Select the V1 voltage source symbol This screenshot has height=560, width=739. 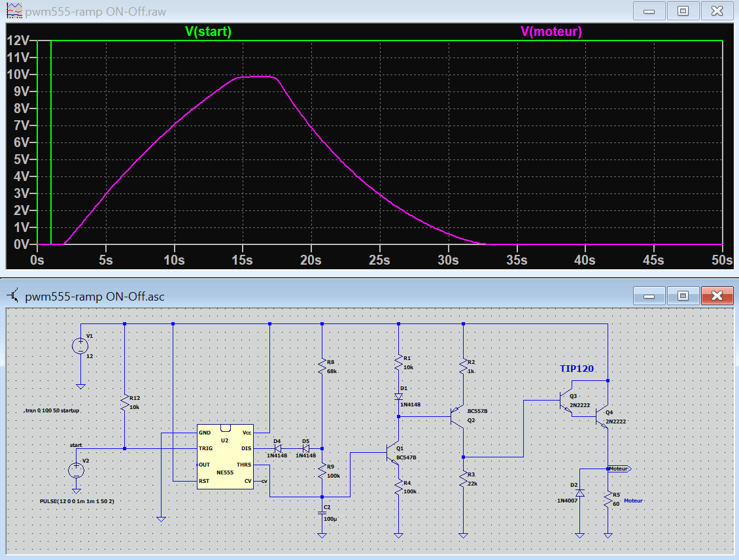click(x=80, y=346)
